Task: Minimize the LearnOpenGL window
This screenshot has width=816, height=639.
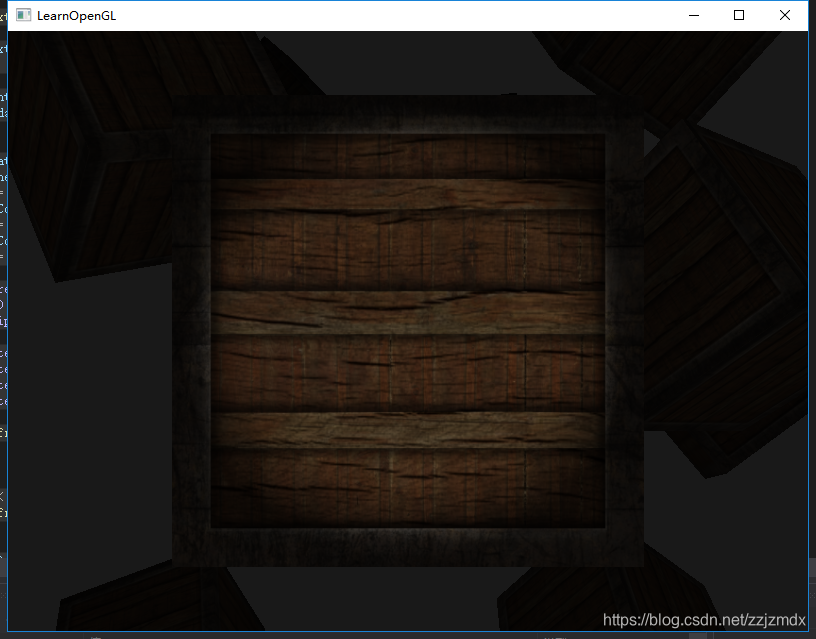Action: 694,16
